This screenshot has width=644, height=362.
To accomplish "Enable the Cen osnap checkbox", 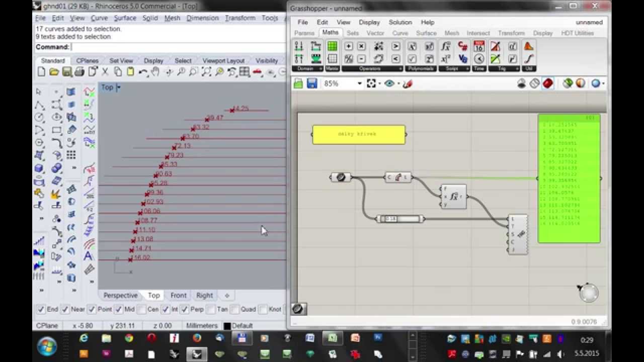I will (142, 309).
